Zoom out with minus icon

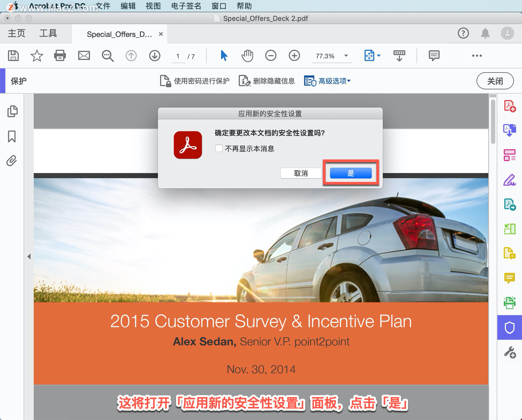(271, 56)
